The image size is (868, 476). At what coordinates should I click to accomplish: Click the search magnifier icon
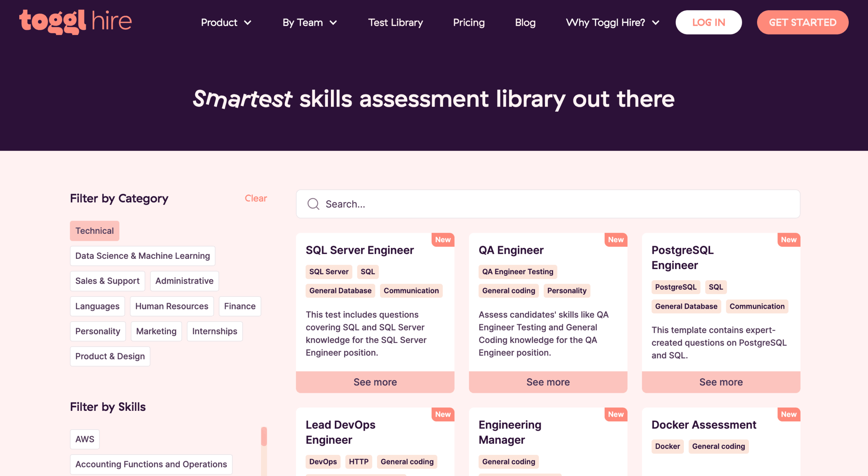[x=313, y=204]
